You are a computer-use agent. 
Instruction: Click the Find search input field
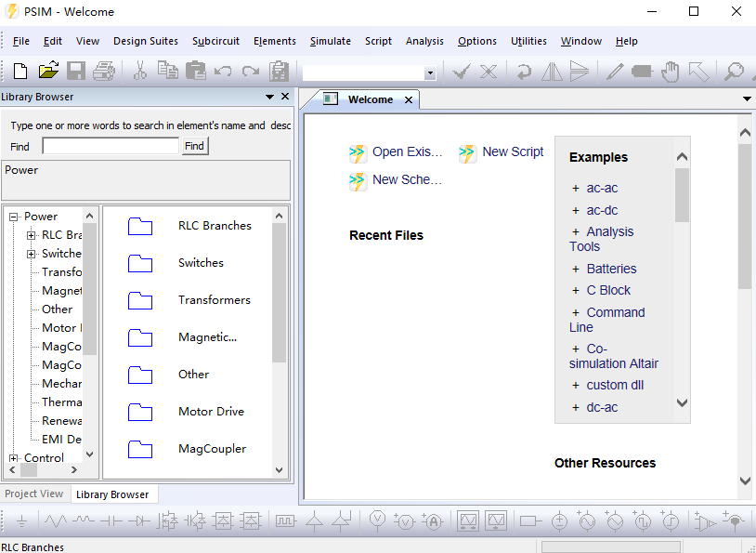(111, 146)
